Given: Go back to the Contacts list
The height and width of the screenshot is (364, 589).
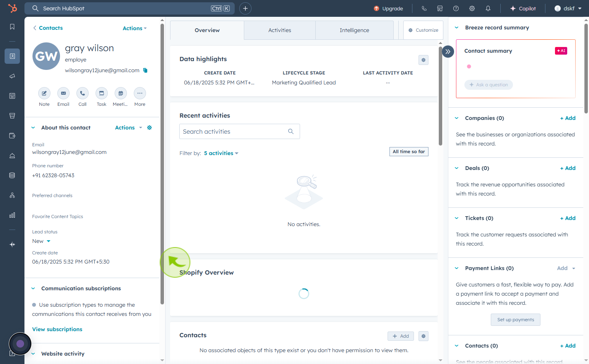Looking at the screenshot, I should coord(48,28).
